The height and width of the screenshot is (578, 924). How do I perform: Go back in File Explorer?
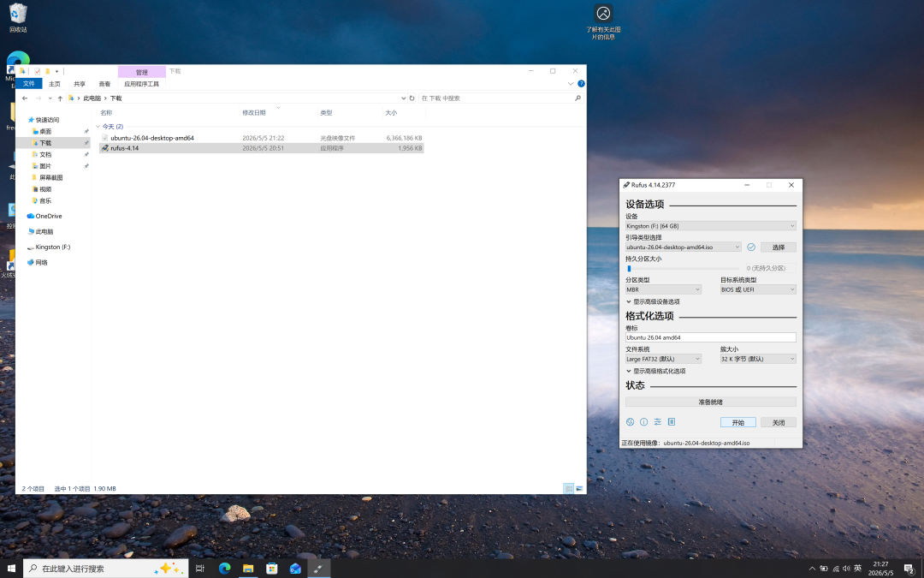coord(25,98)
